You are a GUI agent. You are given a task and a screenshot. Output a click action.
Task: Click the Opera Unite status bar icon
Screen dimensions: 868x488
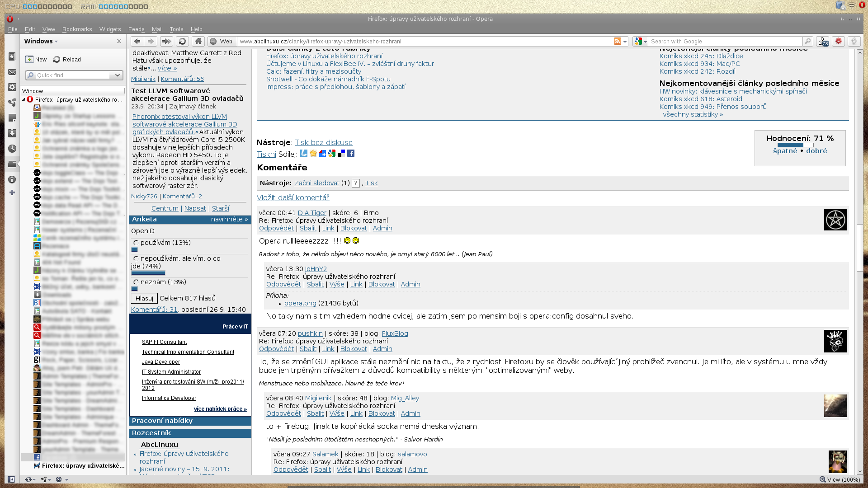click(44, 479)
